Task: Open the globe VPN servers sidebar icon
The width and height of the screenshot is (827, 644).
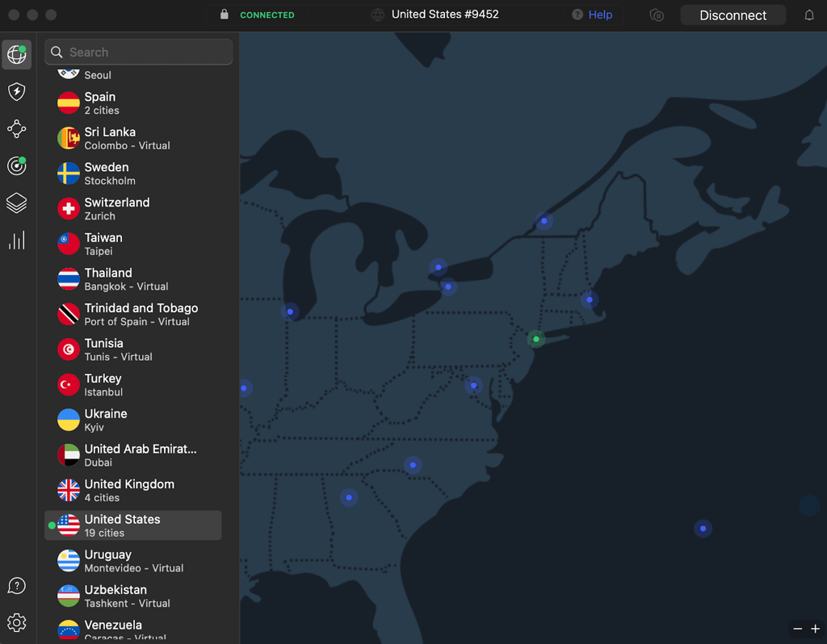Action: (x=16, y=54)
